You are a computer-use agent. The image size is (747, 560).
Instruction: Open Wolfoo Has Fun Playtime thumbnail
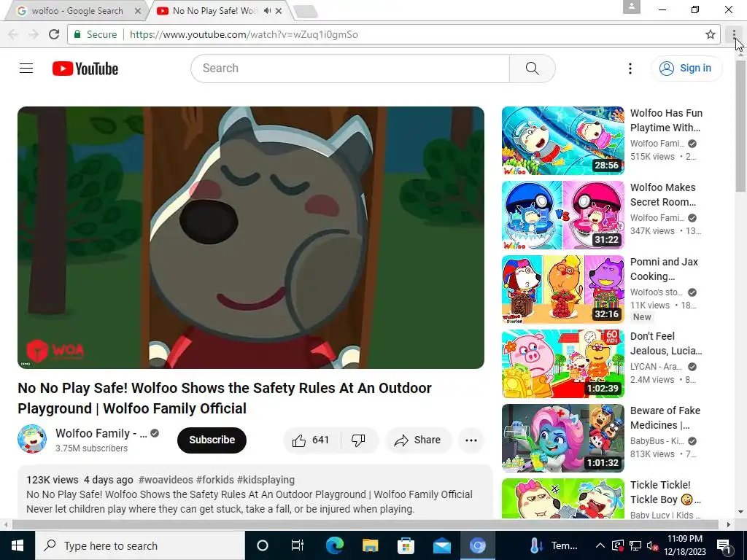click(x=562, y=141)
